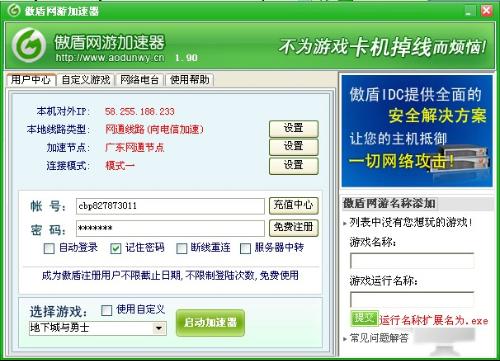The height and width of the screenshot is (361, 500).
Task: Click the 模式一 connection mode text
Action: click(x=120, y=165)
